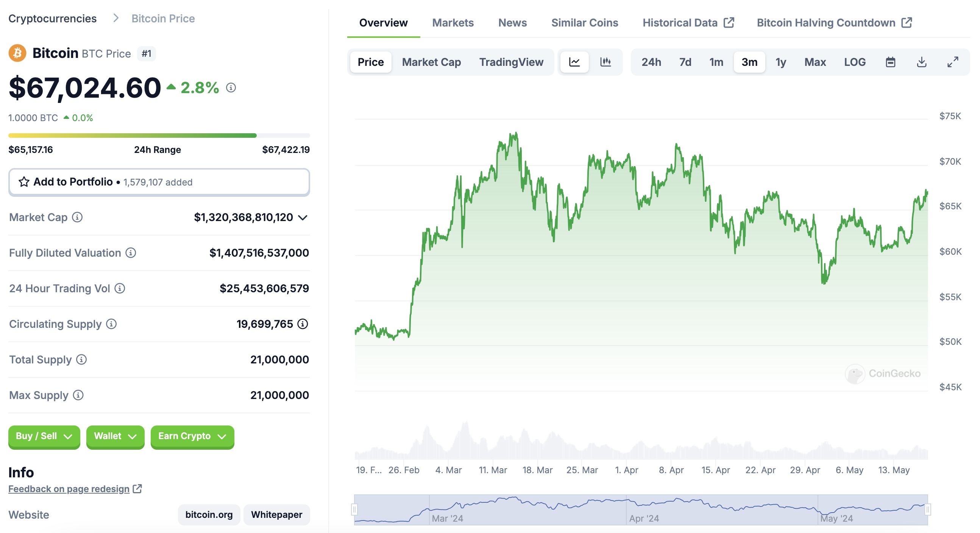Click the May '24 navigator marker
980x533 pixels.
coord(836,519)
